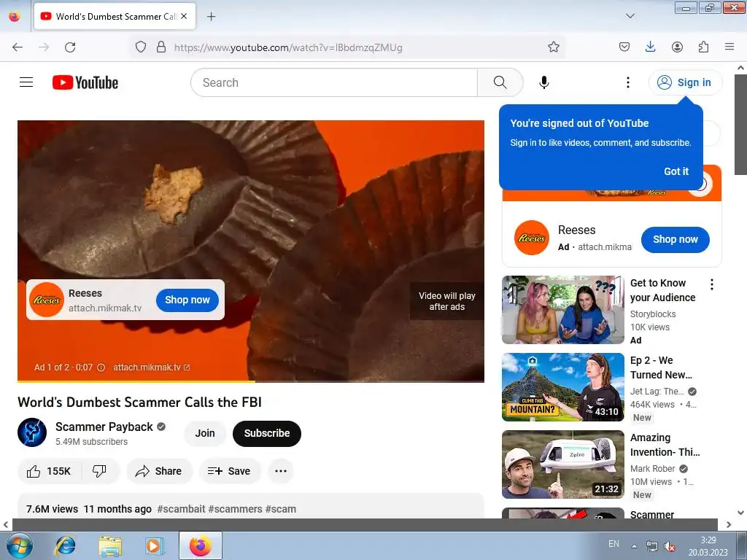List all tabs dropdown arrow
The image size is (747, 560).
pos(630,16)
